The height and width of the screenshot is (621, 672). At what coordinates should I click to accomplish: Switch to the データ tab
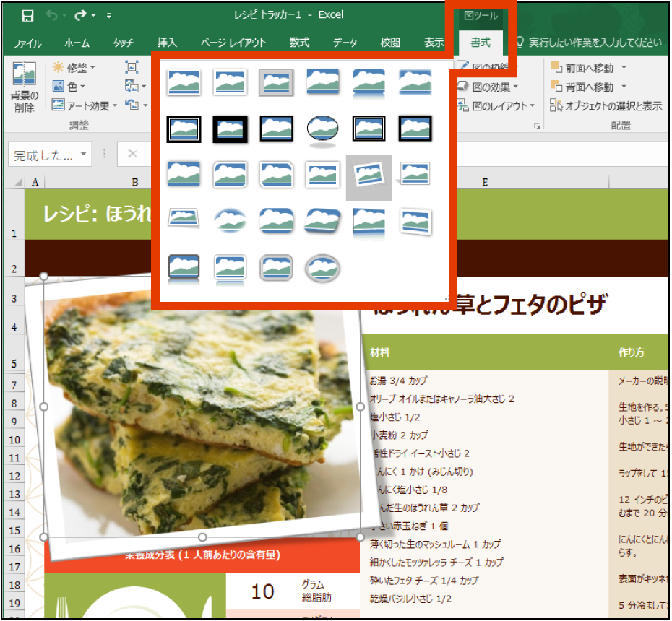tap(345, 43)
